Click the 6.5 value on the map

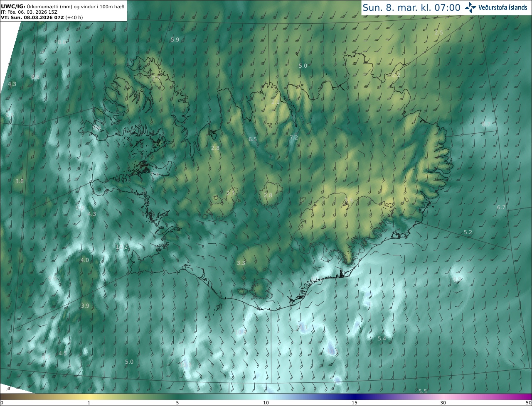253,139
